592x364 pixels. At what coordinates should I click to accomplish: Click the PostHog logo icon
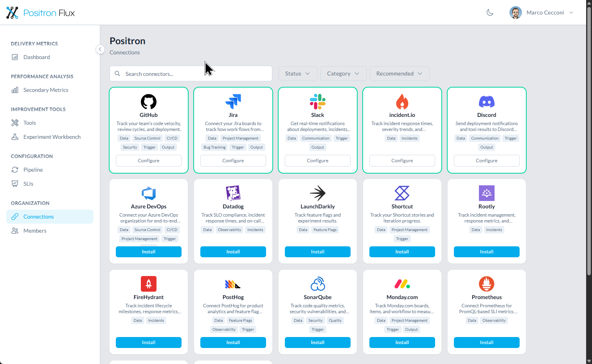[233, 284]
